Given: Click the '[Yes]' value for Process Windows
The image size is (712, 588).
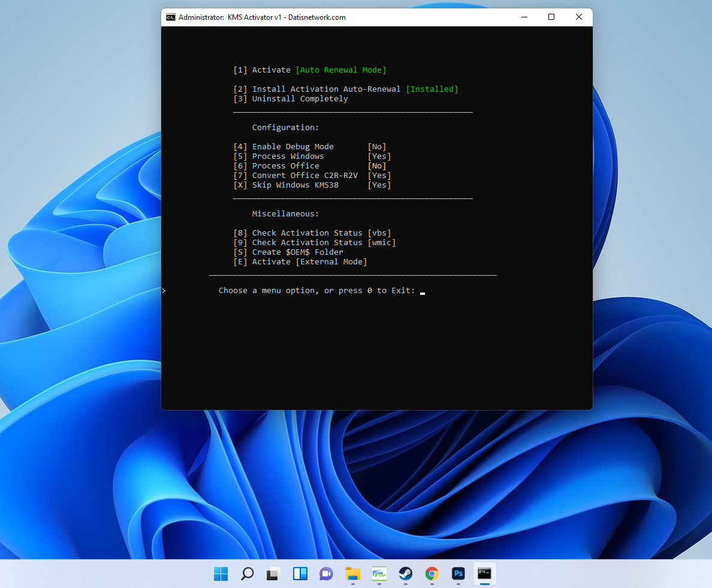Looking at the screenshot, I should click(x=379, y=156).
